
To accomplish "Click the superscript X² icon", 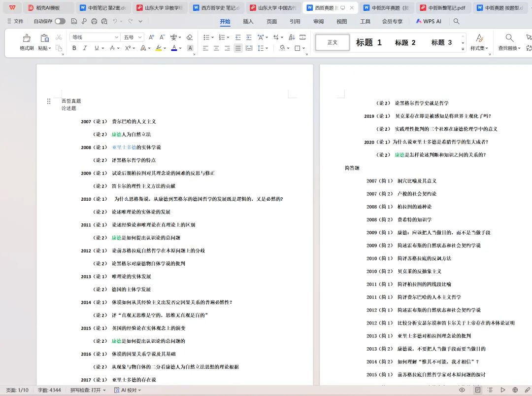I will click(x=127, y=48).
